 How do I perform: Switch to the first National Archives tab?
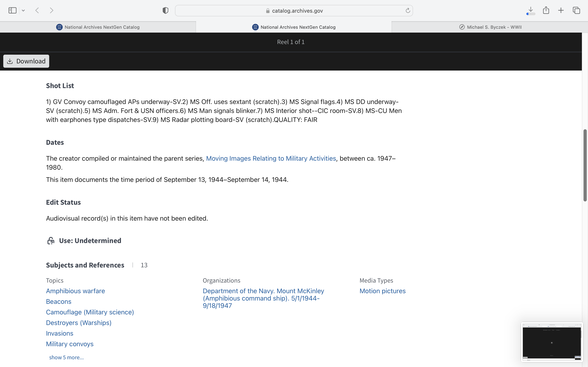[x=98, y=27]
